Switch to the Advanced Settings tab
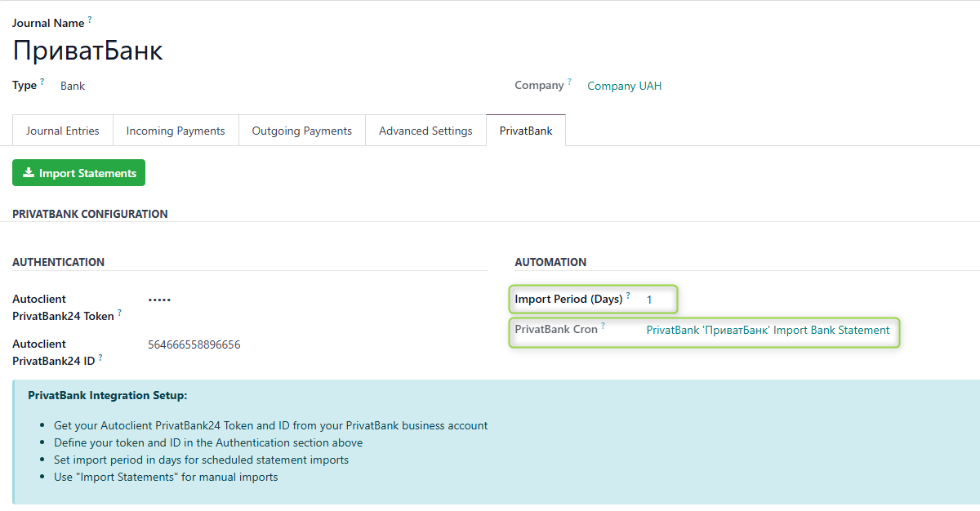This screenshot has width=980, height=511. point(425,130)
